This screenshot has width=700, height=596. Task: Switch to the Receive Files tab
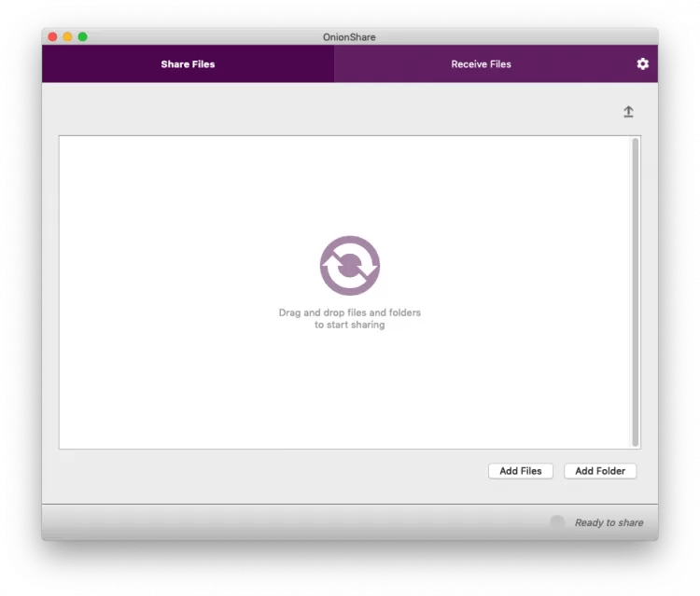pyautogui.click(x=481, y=63)
